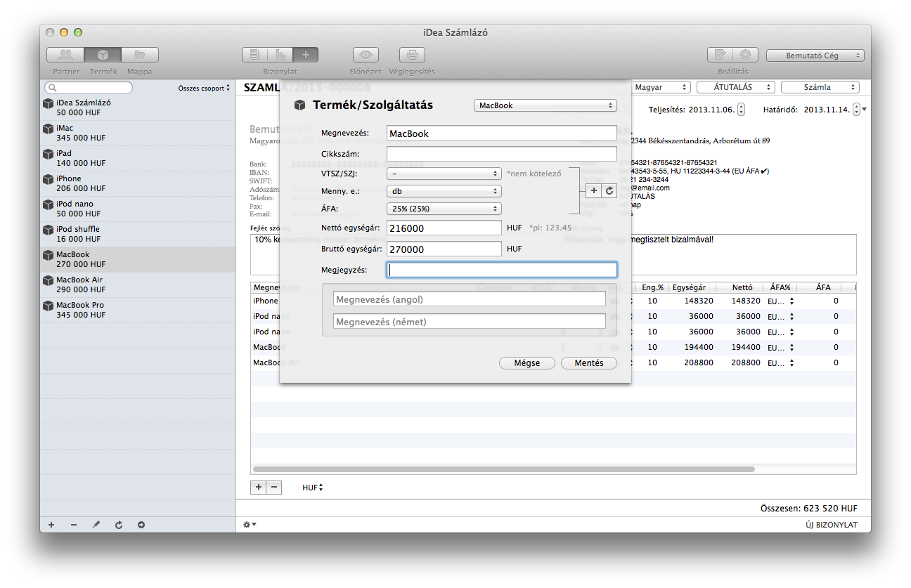Image resolution: width=911 pixels, height=588 pixels.
Task: Select the MacBook Air product
Action: 138,285
